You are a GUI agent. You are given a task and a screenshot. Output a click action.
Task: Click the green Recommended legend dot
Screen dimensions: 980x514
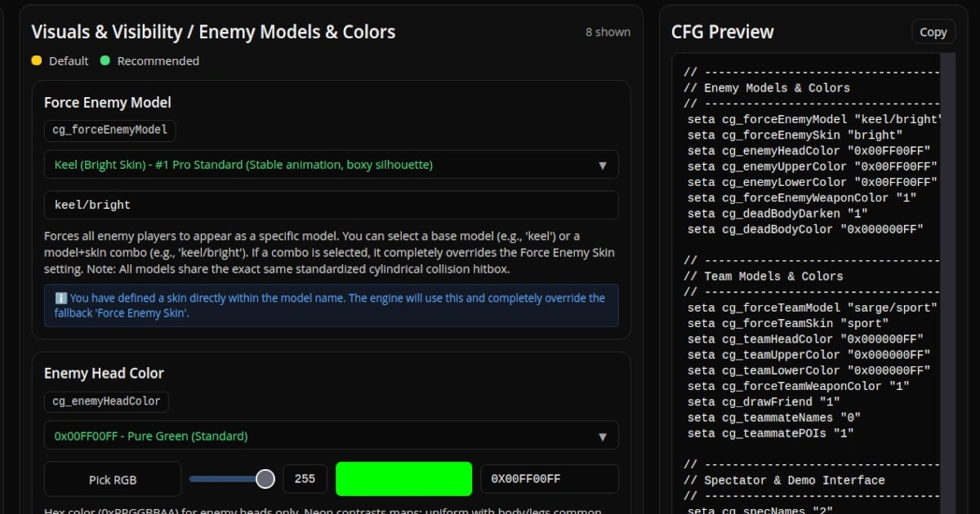coord(106,60)
